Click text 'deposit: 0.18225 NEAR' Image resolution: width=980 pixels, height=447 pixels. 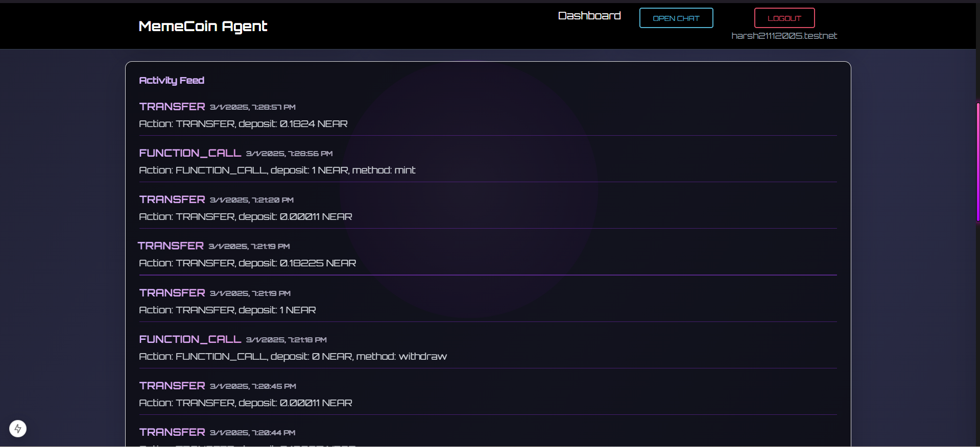click(x=297, y=263)
